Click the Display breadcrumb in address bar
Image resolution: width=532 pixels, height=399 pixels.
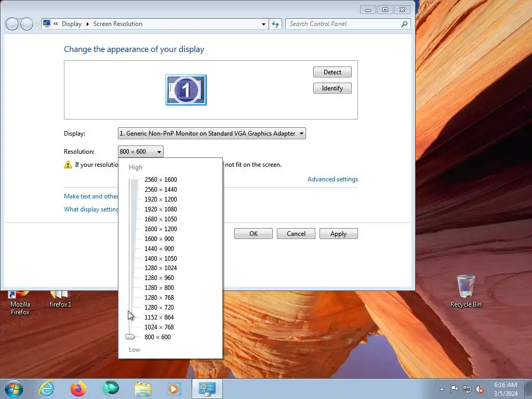[x=72, y=24]
